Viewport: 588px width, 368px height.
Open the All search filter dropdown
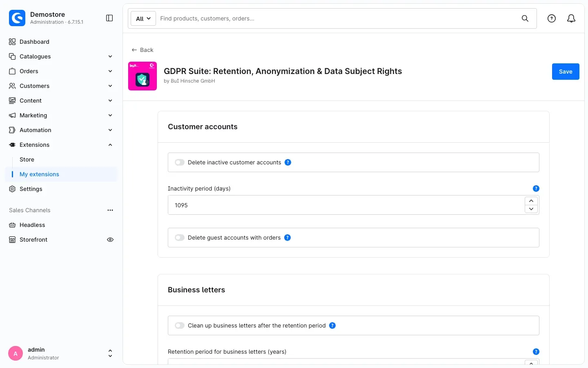click(x=143, y=18)
